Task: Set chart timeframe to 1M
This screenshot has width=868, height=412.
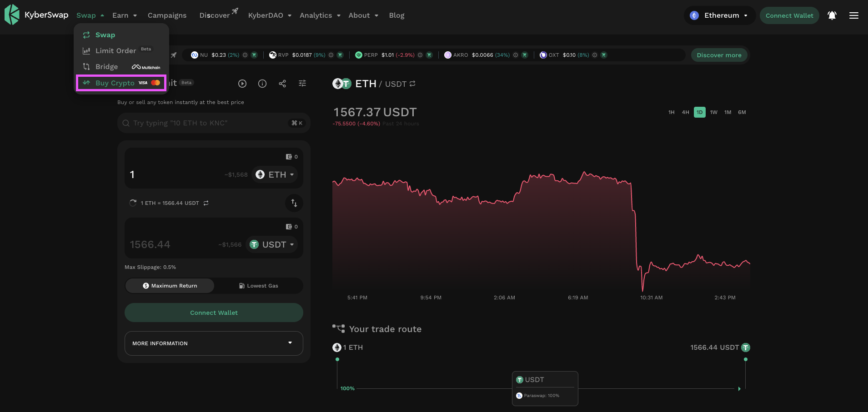Action: (x=728, y=112)
